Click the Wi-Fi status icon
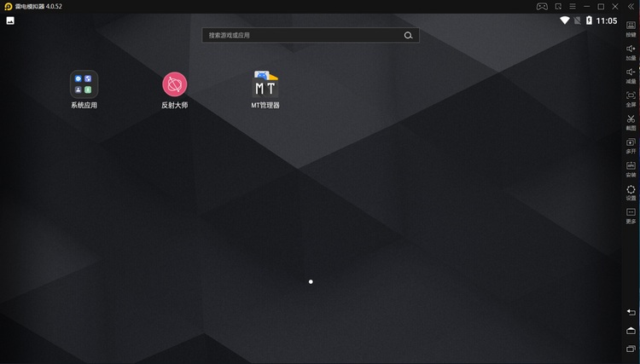 (565, 20)
